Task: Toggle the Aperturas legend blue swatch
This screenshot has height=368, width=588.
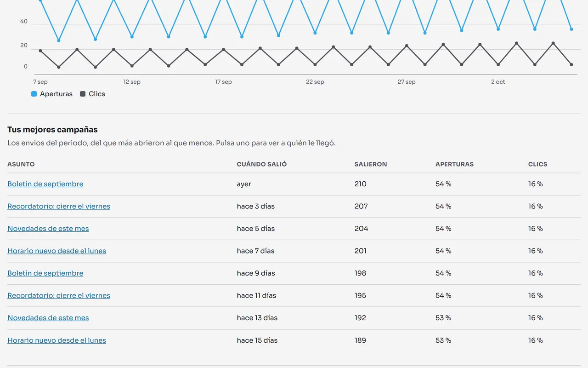Action: (x=34, y=94)
